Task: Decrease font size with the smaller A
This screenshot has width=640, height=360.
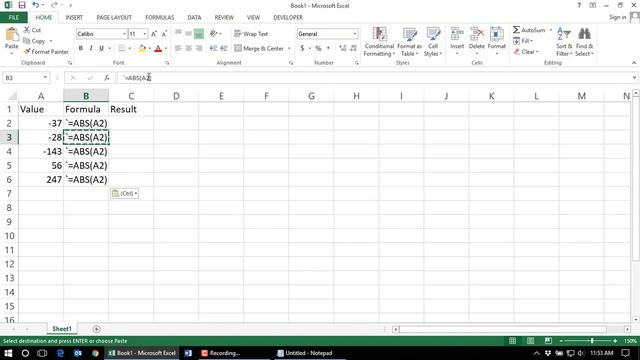Action: (164, 34)
